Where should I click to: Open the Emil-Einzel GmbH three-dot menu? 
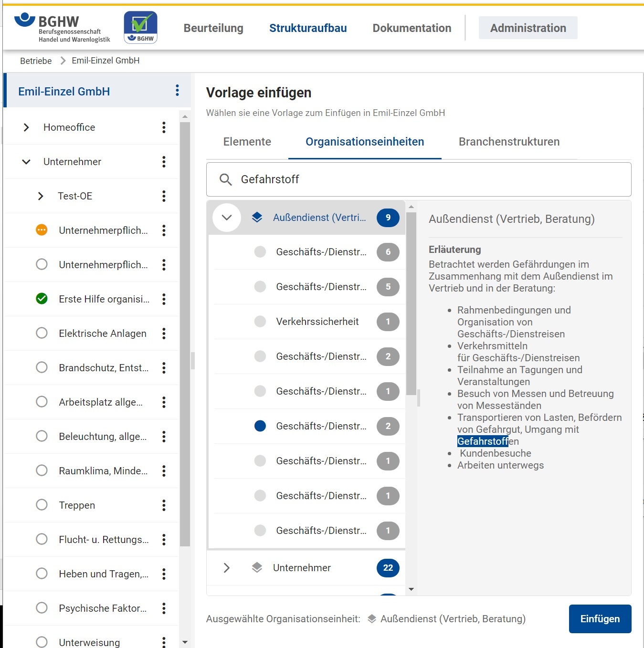[x=177, y=91]
